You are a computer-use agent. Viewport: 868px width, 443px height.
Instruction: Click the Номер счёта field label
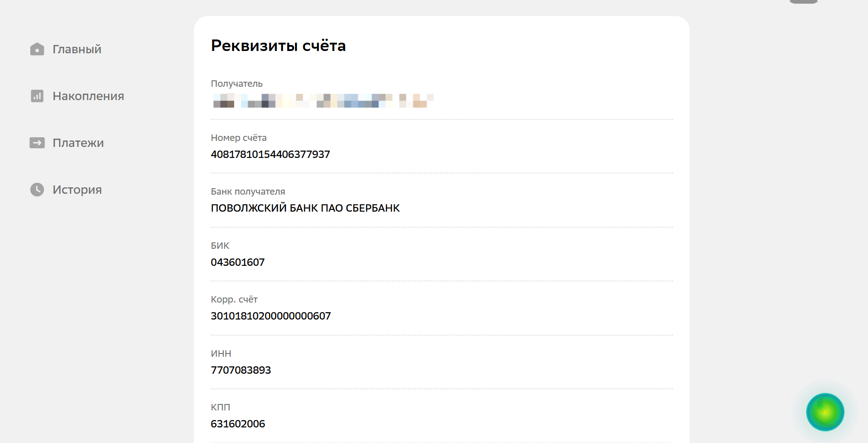click(239, 138)
